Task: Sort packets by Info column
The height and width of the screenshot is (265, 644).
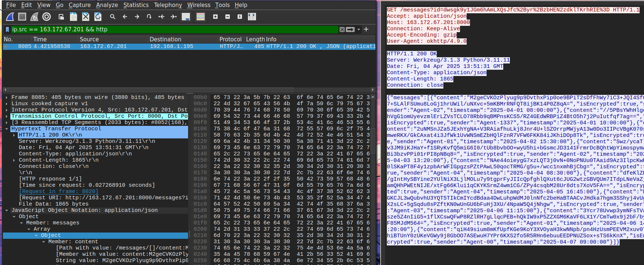Action: point(320,39)
